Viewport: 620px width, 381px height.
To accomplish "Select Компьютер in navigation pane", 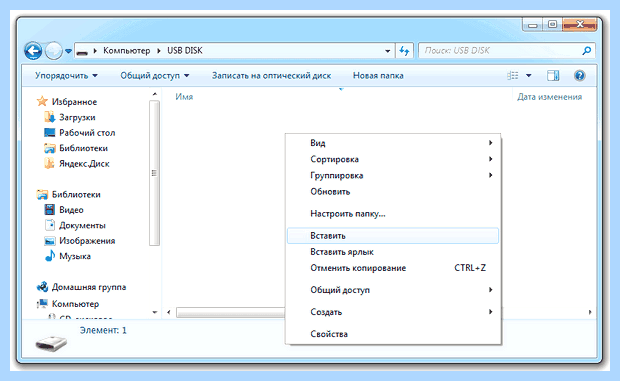I will click(x=76, y=304).
